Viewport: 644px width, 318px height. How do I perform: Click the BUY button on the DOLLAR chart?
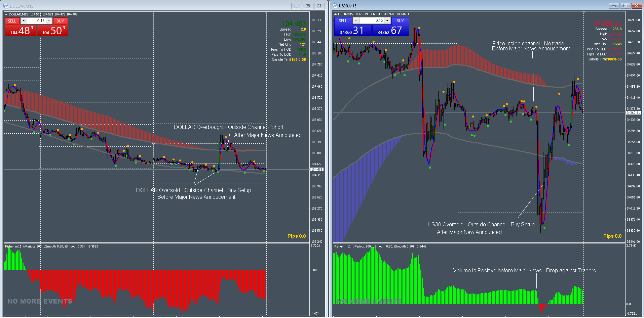pos(60,21)
